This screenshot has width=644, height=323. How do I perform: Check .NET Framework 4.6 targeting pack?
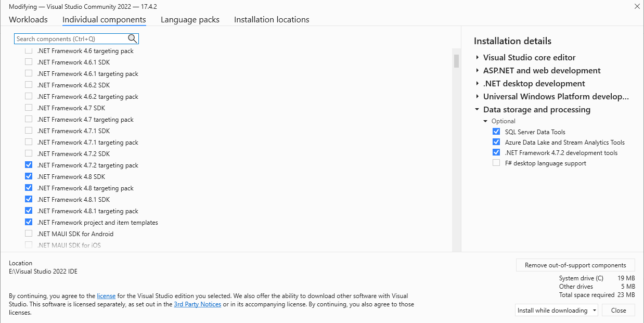point(29,51)
